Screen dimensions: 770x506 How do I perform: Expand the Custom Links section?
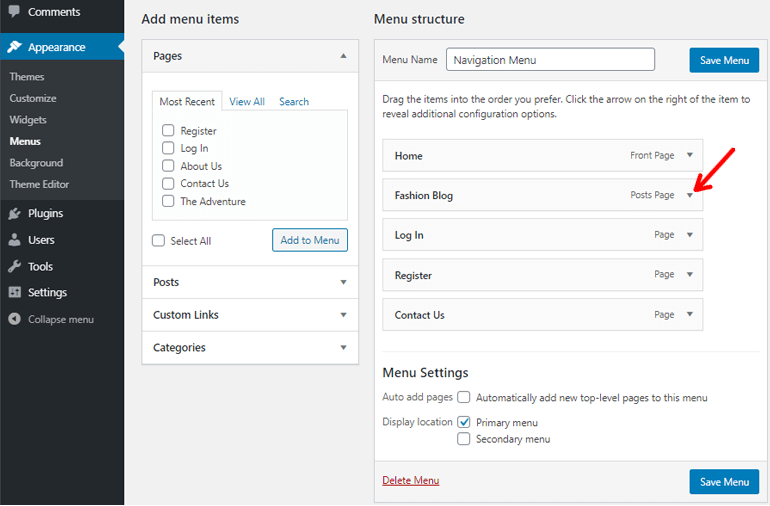[343, 315]
